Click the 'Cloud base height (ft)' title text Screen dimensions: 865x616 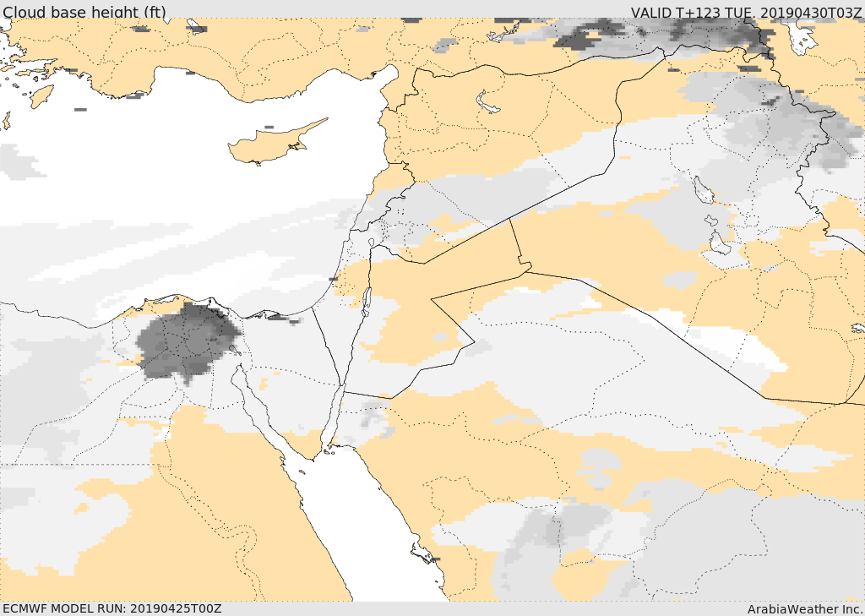click(x=84, y=11)
